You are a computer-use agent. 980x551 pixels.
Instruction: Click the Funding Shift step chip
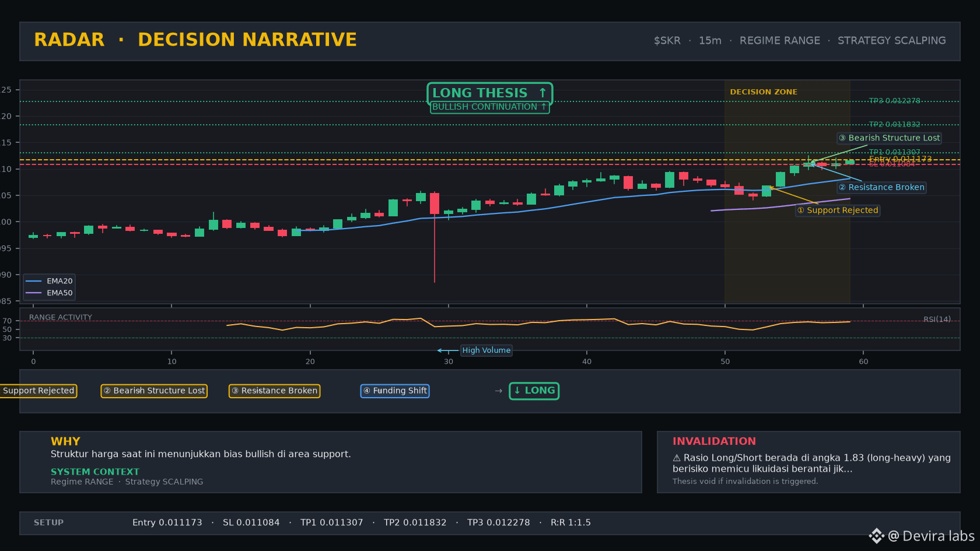coord(395,391)
